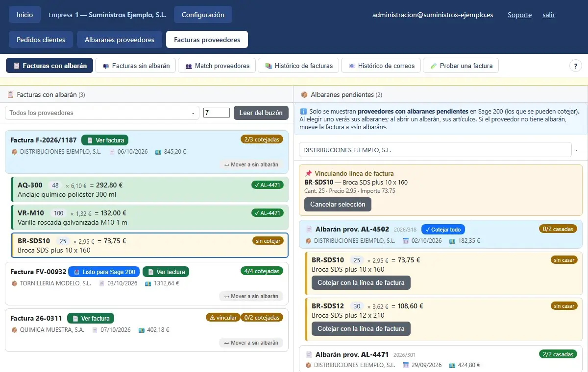The height and width of the screenshot is (372, 588).
Task: Select the VR-M10 invoice line
Action: coord(149,217)
